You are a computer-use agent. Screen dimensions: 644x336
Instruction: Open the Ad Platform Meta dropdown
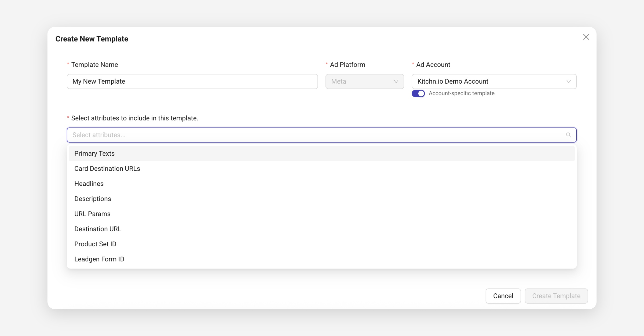[364, 81]
